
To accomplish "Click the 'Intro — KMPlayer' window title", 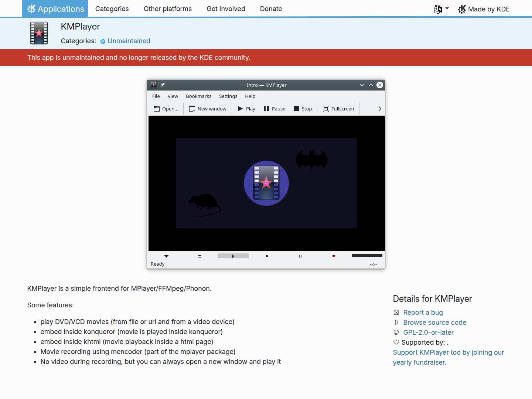I will tap(266, 85).
